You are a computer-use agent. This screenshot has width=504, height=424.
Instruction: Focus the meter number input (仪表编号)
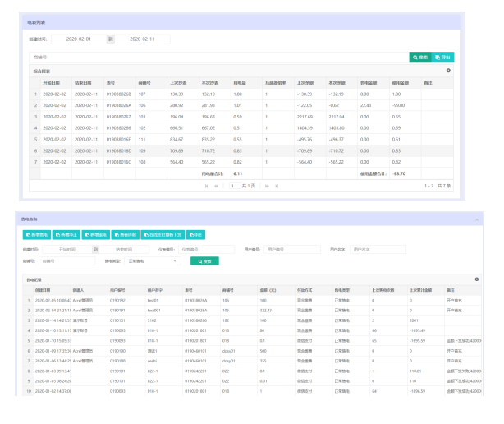click(206, 250)
